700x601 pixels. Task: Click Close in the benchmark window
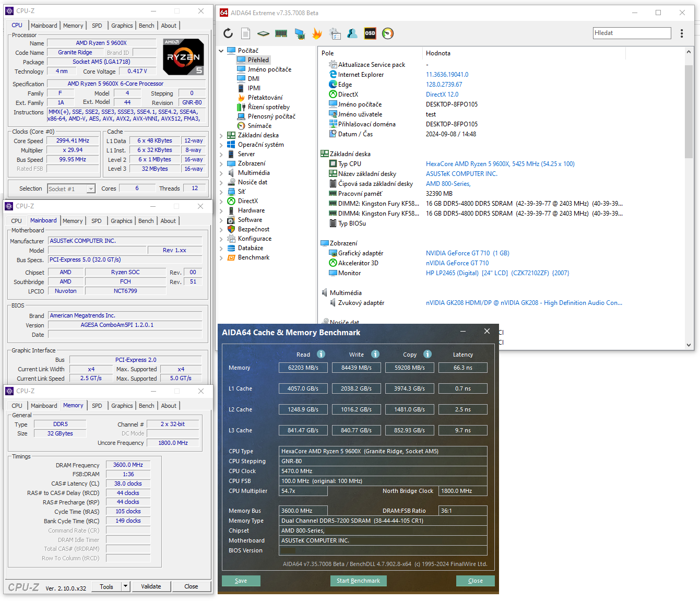pos(476,581)
